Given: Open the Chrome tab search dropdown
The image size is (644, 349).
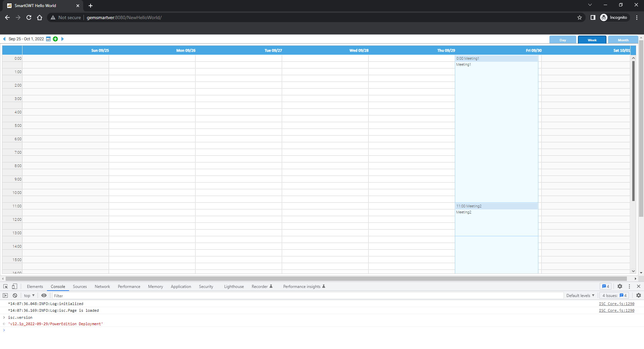Looking at the screenshot, I should pos(590,5).
